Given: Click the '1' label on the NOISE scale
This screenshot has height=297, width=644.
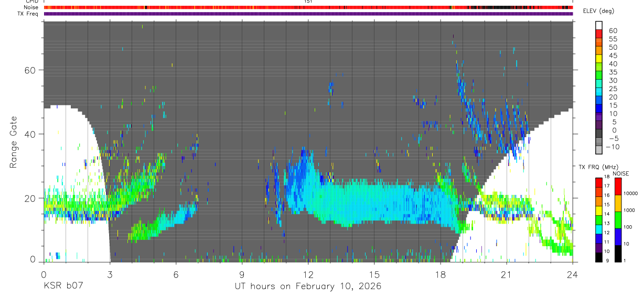Looking at the screenshot, I should point(625,260).
